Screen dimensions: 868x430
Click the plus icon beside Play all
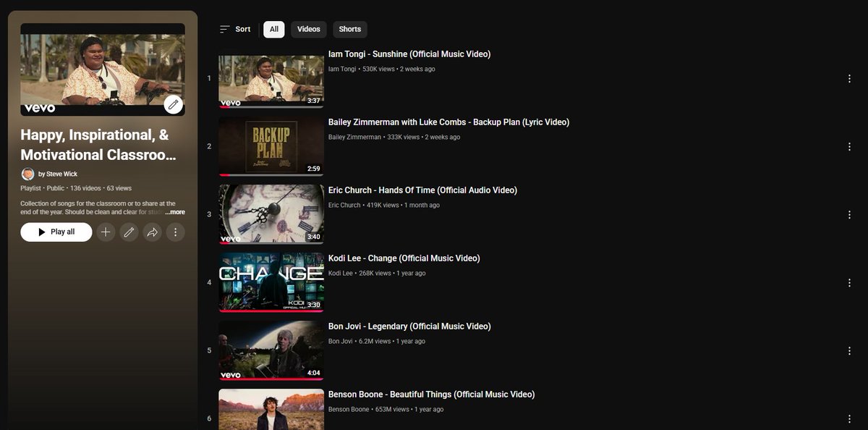click(x=106, y=232)
